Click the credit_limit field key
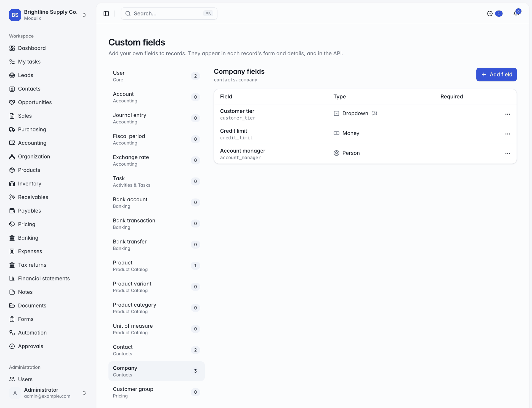The image size is (532, 408). [236, 138]
